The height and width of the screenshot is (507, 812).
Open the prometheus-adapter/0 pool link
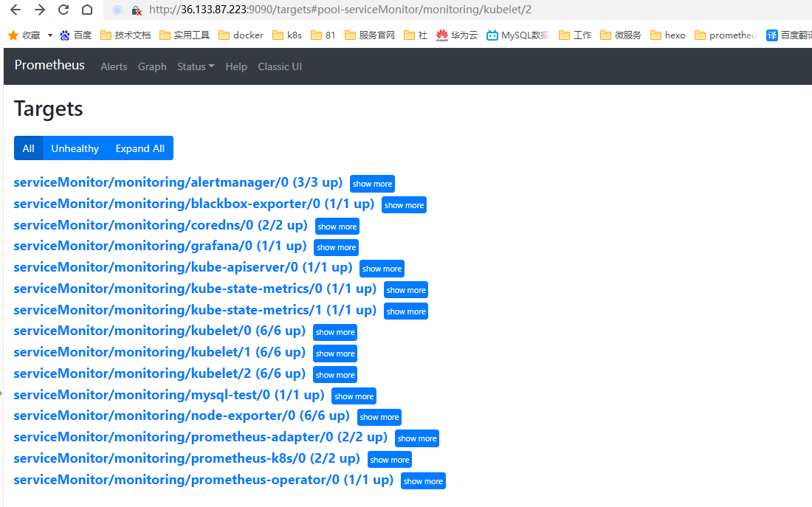click(x=200, y=437)
